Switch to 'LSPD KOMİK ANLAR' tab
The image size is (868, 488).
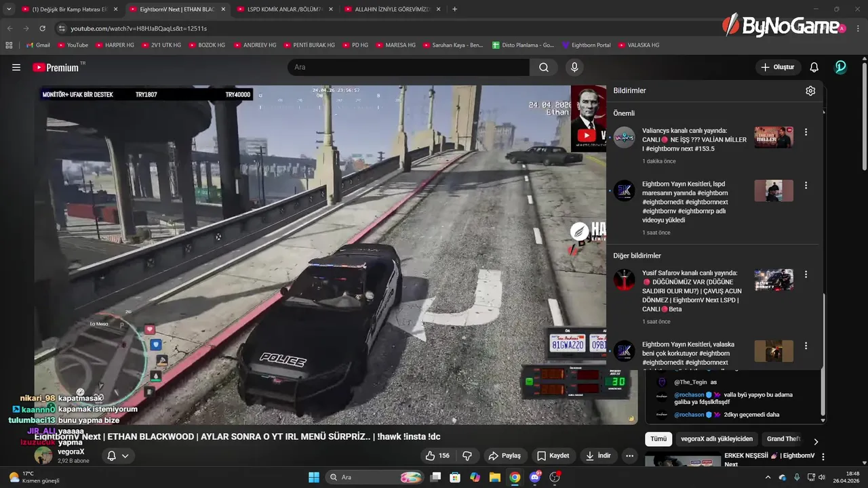click(285, 9)
